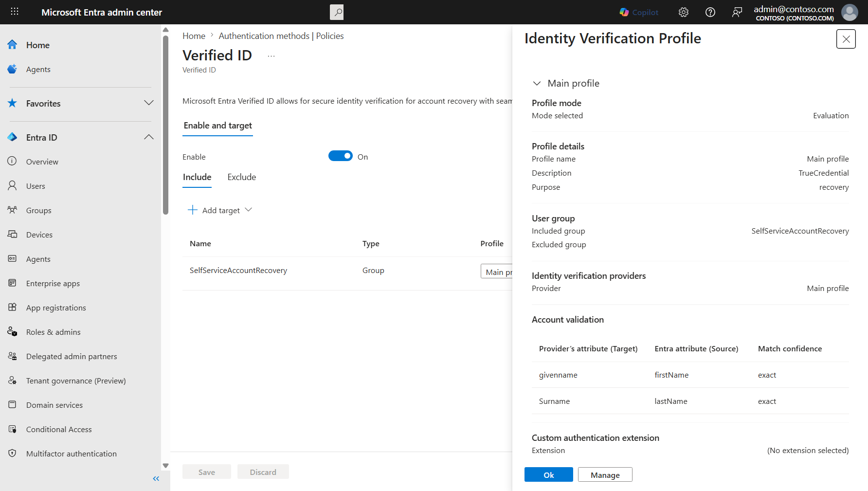Click the Ok button
Image resolution: width=868 pixels, height=491 pixels.
click(x=549, y=474)
